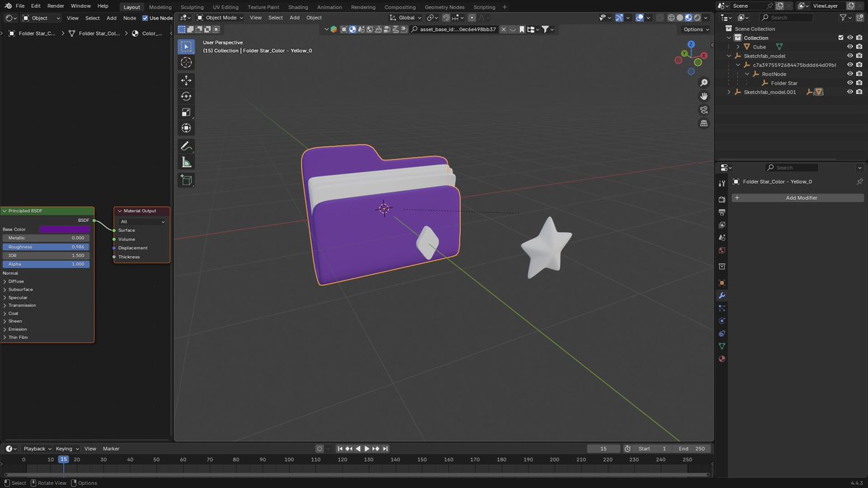This screenshot has width=868, height=488.
Task: Select the Add Cube tool
Action: 186,180
